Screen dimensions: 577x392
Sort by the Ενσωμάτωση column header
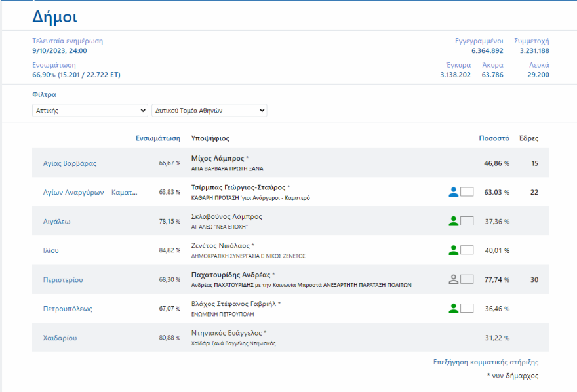pyautogui.click(x=158, y=138)
